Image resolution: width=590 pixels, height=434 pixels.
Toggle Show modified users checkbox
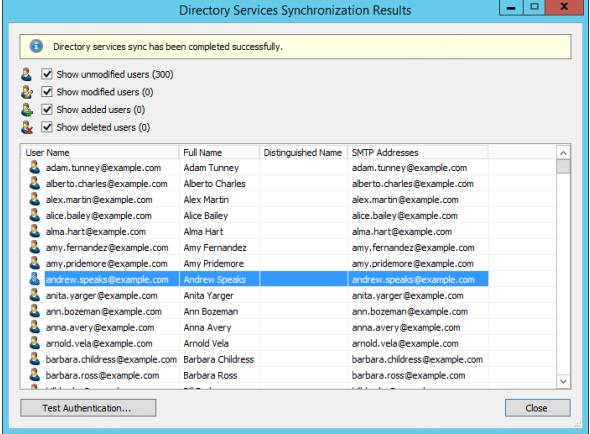click(x=47, y=91)
